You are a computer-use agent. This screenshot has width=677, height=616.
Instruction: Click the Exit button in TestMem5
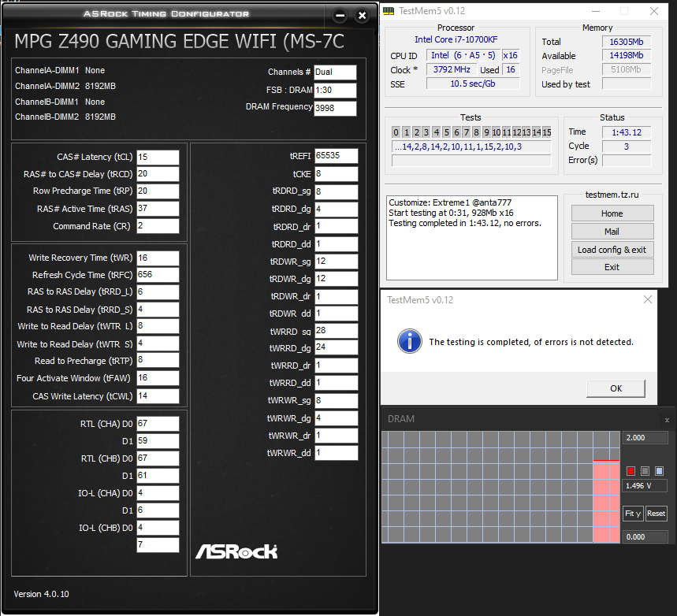click(x=612, y=267)
